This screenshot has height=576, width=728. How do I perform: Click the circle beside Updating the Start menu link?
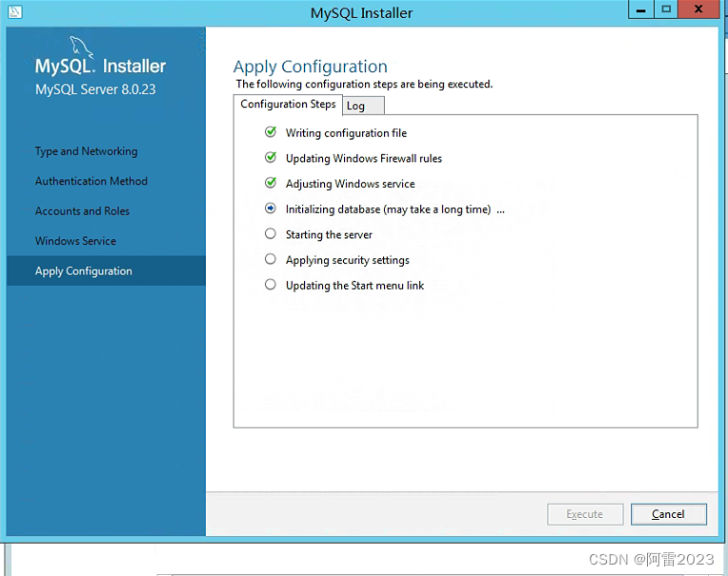click(x=271, y=285)
